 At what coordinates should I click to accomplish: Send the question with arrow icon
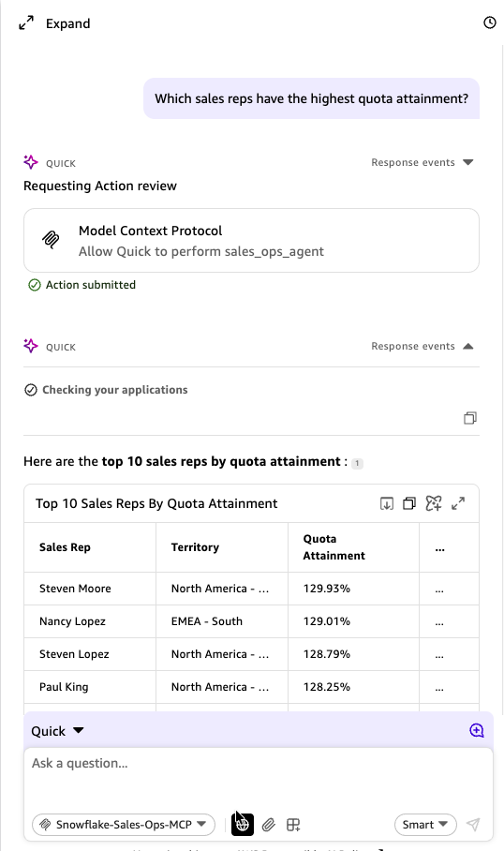point(473,825)
